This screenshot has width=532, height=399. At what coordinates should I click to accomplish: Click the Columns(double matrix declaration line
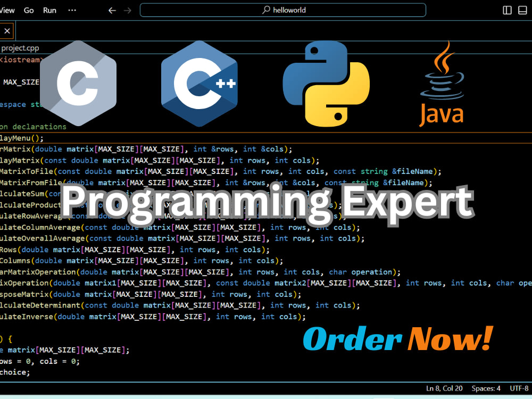pos(142,261)
